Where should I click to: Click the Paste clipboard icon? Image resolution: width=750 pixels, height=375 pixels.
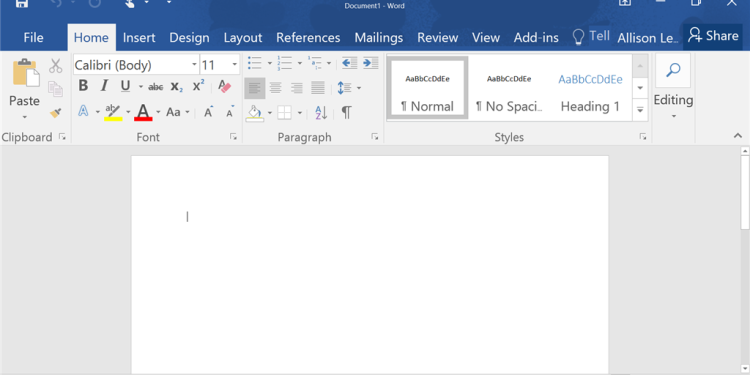click(x=26, y=73)
